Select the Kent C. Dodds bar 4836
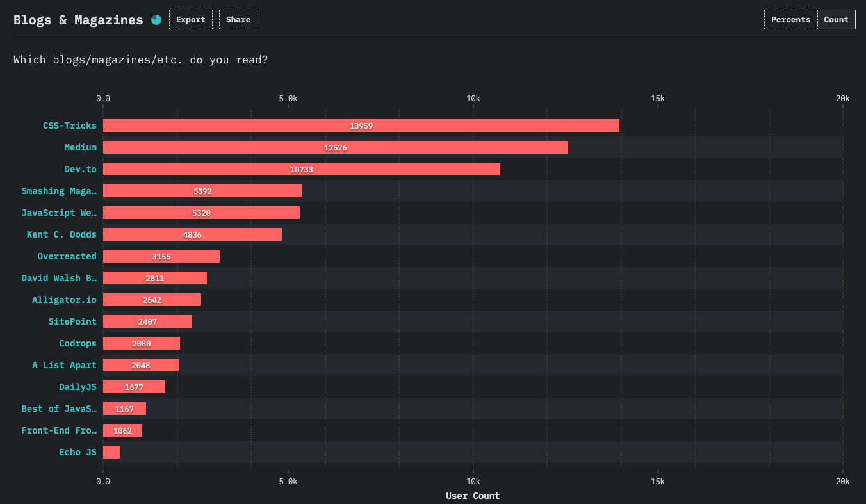Image resolution: width=866 pixels, height=504 pixels. pos(192,234)
